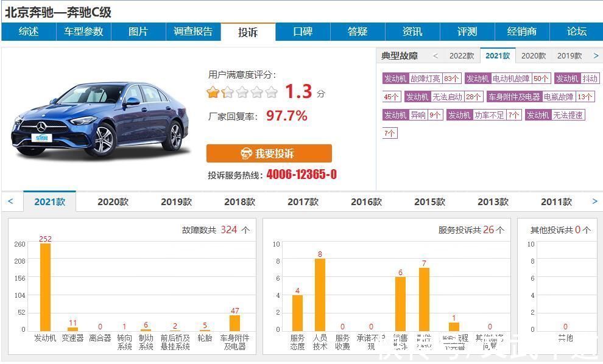Click the 1.3 分 satisfaction score
This screenshot has width=603, height=364.
[x=305, y=92]
